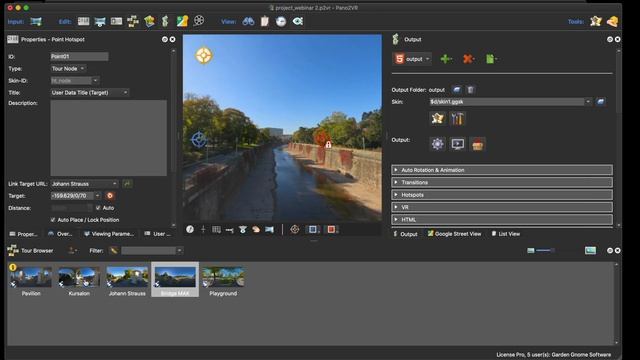
Task: Open Properties panel from the Edit toolbar
Action: [83, 21]
